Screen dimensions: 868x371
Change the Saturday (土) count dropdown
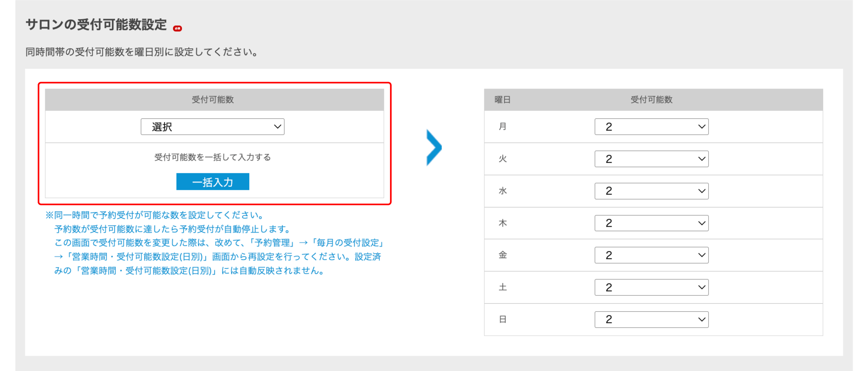tap(651, 287)
